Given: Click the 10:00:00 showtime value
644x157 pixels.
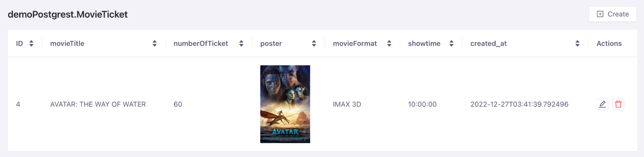Looking at the screenshot, I should coord(422,104).
